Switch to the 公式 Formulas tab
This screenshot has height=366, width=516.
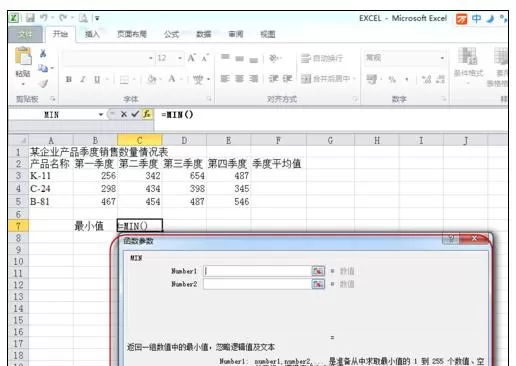(x=172, y=34)
